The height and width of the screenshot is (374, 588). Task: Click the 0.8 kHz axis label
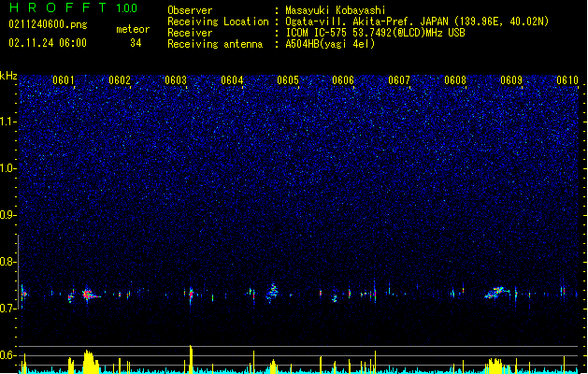[x=8, y=262]
